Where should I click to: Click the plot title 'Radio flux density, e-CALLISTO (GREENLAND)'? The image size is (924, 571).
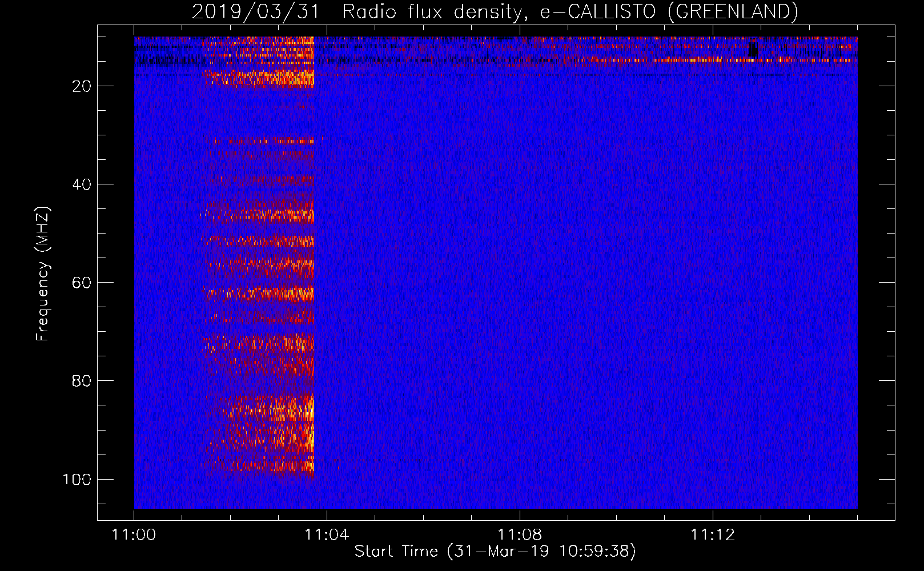570,11
